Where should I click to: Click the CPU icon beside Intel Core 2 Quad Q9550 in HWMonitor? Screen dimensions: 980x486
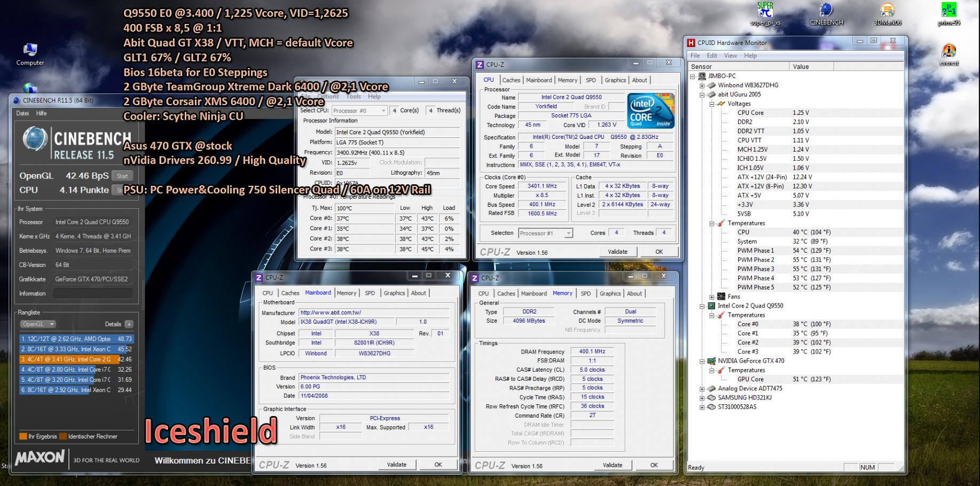711,306
